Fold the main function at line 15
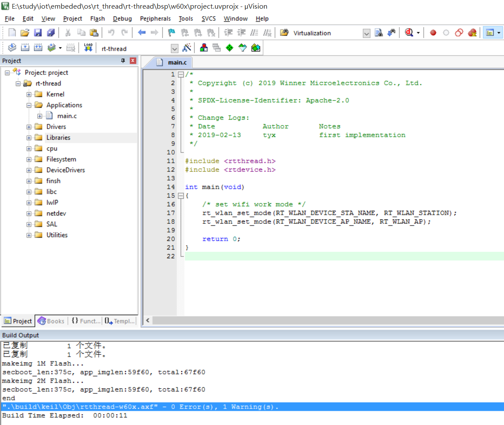This screenshot has height=425, width=504. click(x=181, y=196)
